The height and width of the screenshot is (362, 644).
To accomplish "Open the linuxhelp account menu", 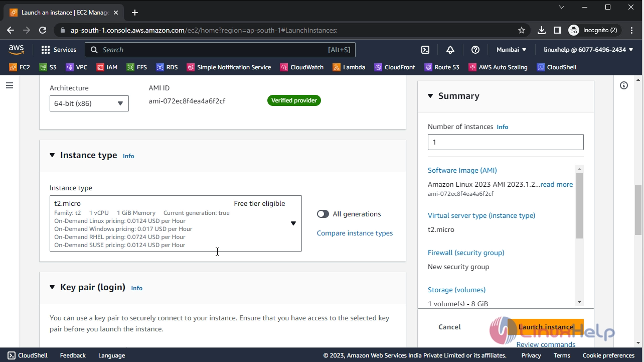I will pyautogui.click(x=588, y=50).
